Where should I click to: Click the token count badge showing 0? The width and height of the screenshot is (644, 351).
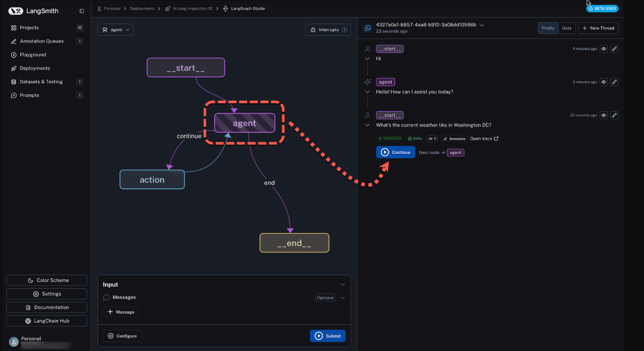click(432, 139)
